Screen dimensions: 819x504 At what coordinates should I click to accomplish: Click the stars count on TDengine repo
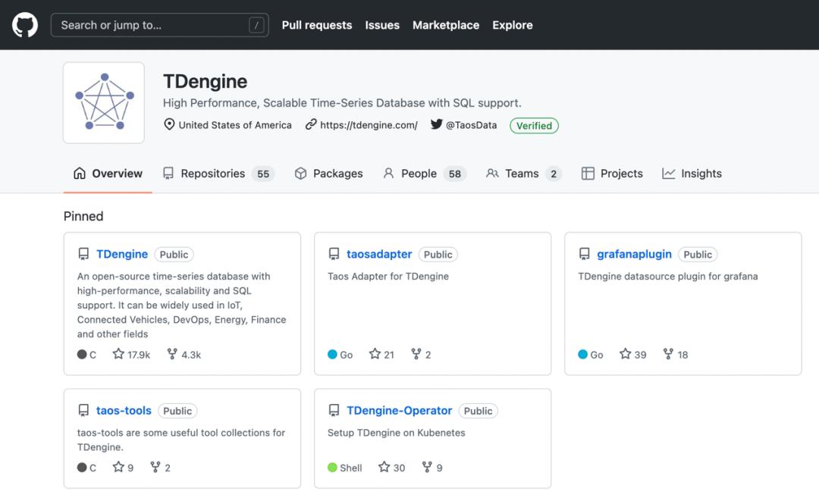131,355
